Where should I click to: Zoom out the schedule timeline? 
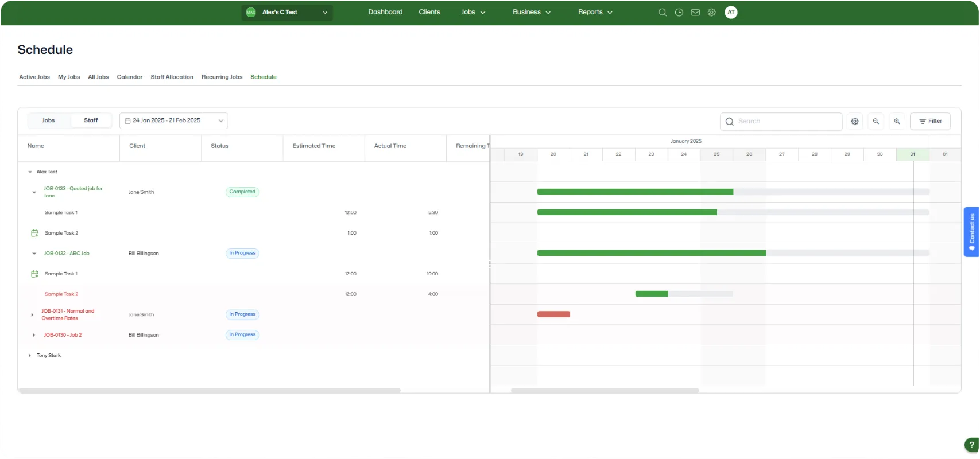tap(876, 121)
